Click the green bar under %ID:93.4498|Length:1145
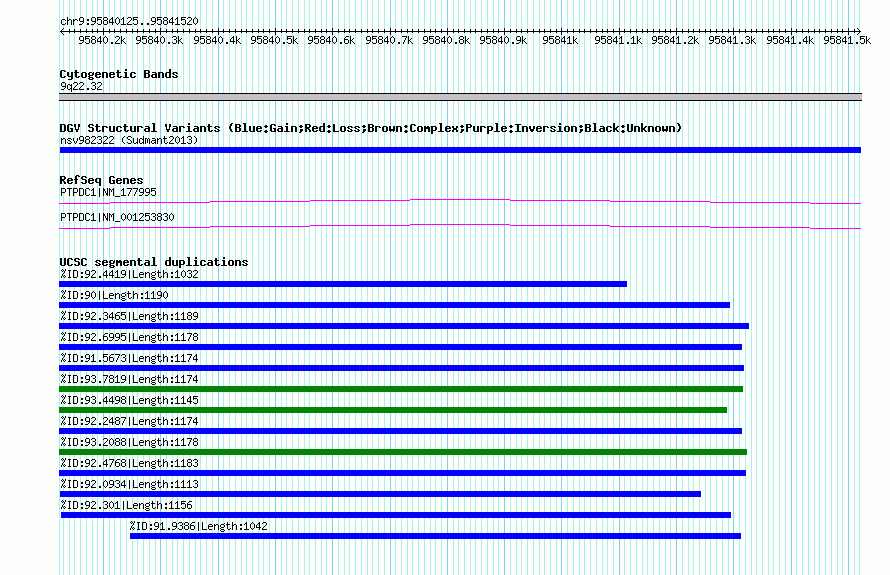This screenshot has width=890, height=575. 393,410
